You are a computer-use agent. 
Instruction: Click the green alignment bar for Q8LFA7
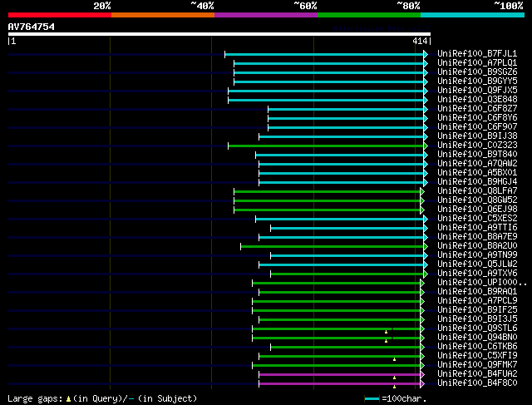coord(327,192)
